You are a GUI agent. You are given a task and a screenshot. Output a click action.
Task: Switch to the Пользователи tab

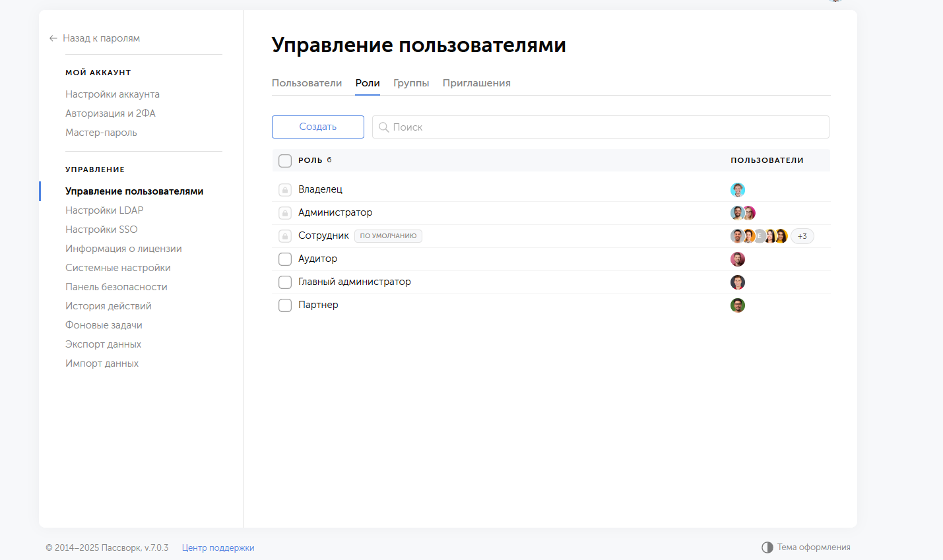[307, 83]
